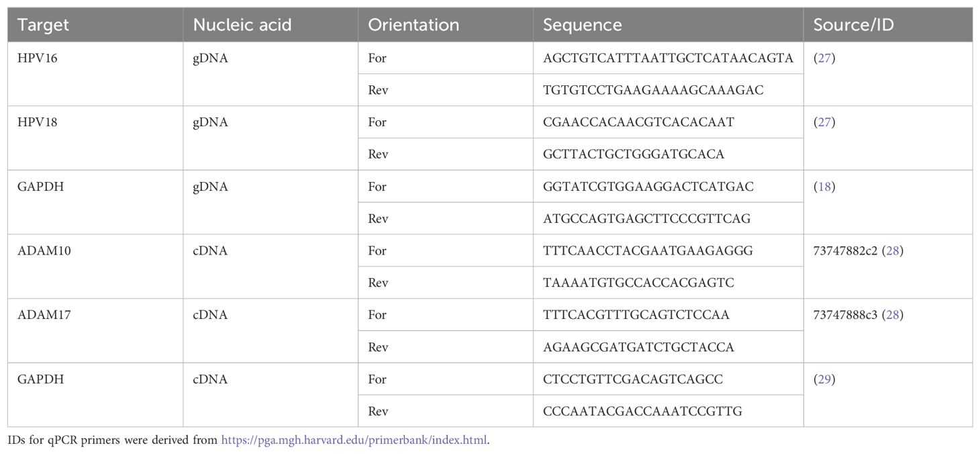Follow citation 18 for GAPDH gDNA
980x454 pixels.
click(x=824, y=187)
